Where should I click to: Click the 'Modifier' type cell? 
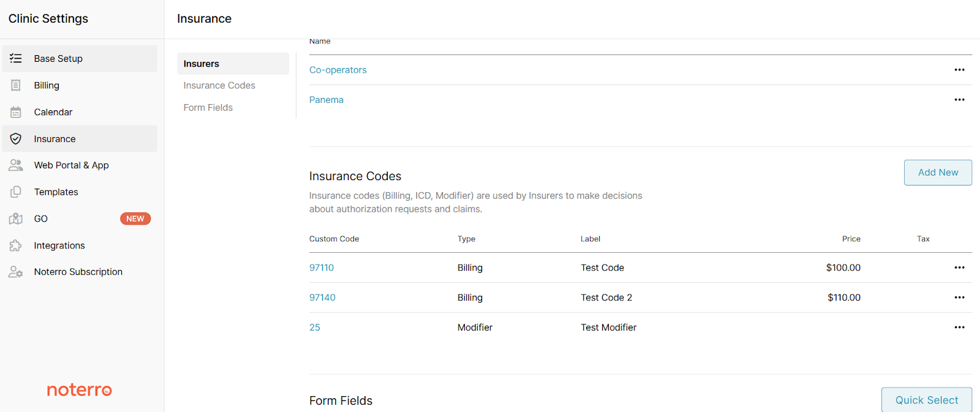pyautogui.click(x=475, y=328)
